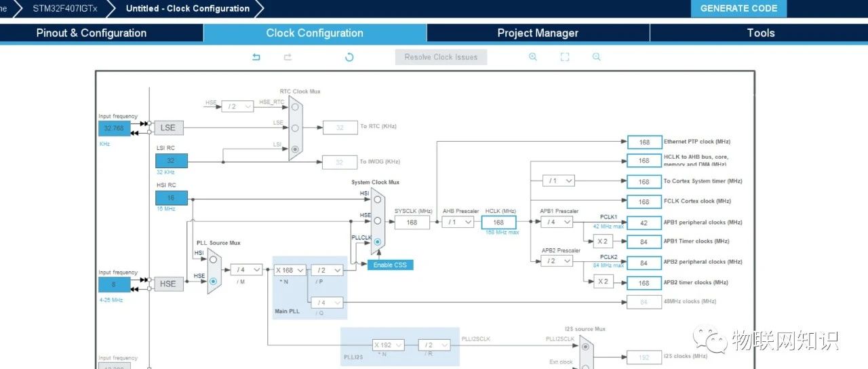The height and width of the screenshot is (369, 868).
Task: Click the FCLK Cortex clock value field
Action: tap(644, 201)
